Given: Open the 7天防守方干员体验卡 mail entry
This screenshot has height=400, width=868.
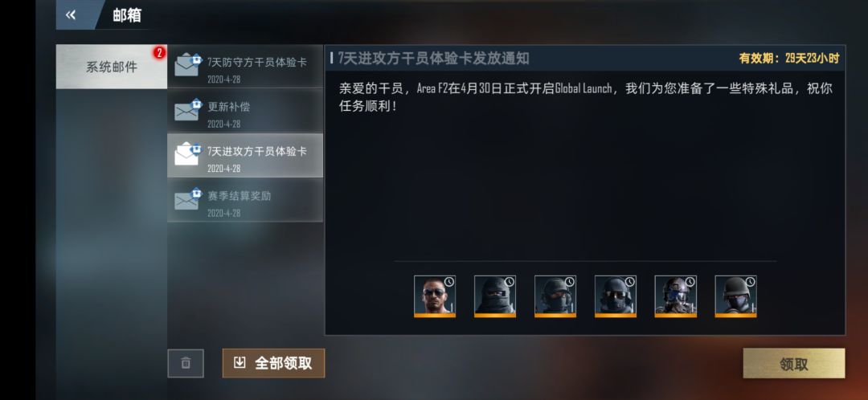Looking at the screenshot, I should (245, 66).
